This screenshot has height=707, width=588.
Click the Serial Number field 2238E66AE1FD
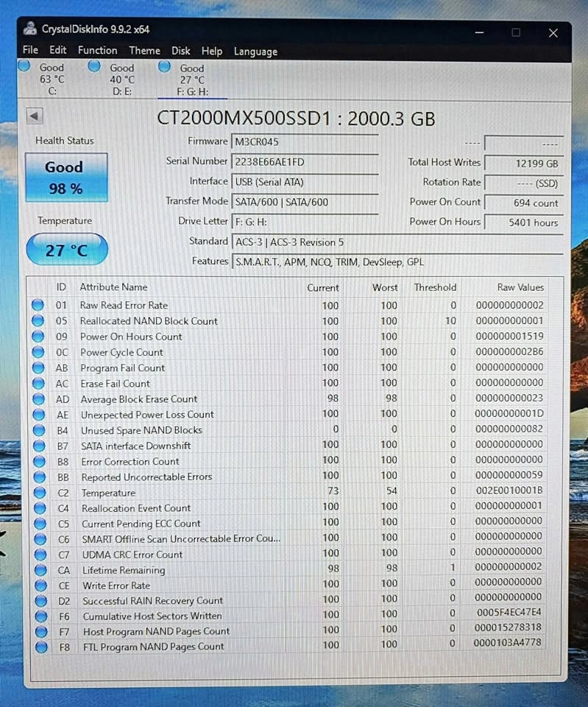point(305,162)
